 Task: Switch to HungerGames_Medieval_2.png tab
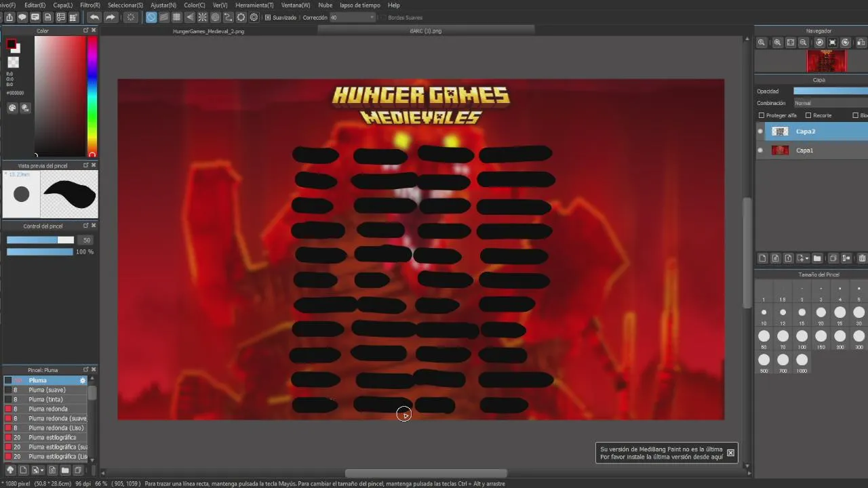208,31
